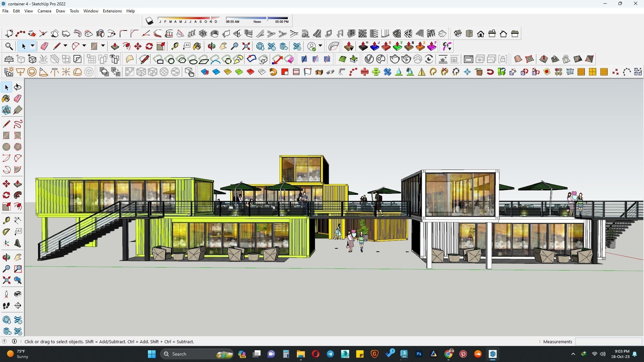Activate the Tape Measure tool in left panel
The height and width of the screenshot is (362, 644).
pyautogui.click(x=6, y=220)
